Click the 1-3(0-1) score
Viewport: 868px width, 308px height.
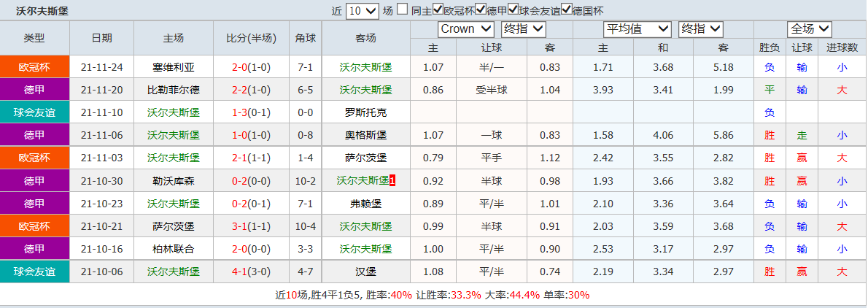[x=252, y=112]
